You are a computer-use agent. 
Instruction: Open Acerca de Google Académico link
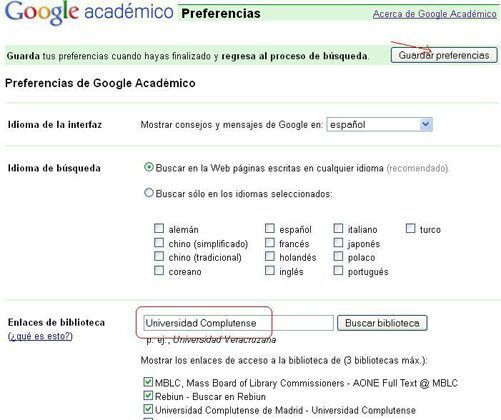tap(435, 14)
